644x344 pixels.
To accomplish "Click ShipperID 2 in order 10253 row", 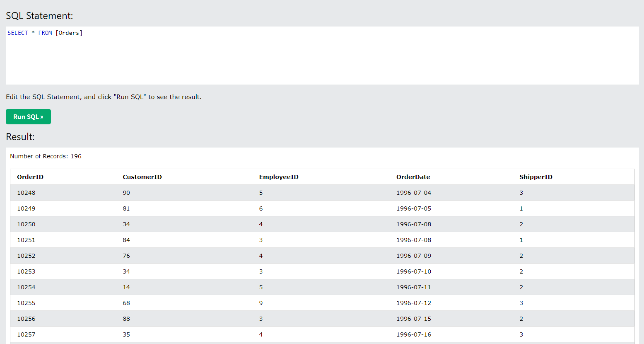I will [521, 271].
